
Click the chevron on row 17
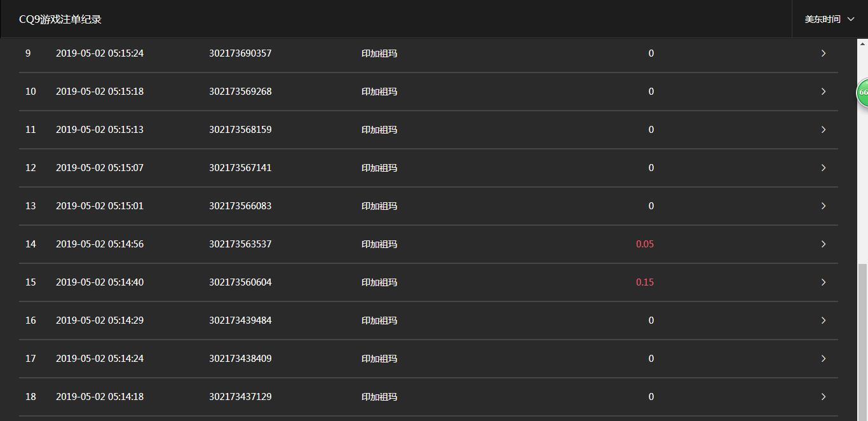[823, 359]
